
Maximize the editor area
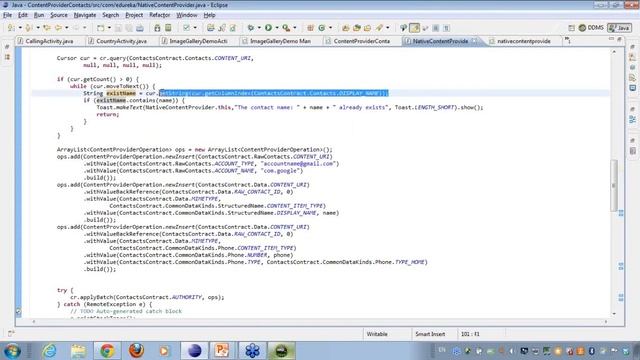click(x=620, y=39)
